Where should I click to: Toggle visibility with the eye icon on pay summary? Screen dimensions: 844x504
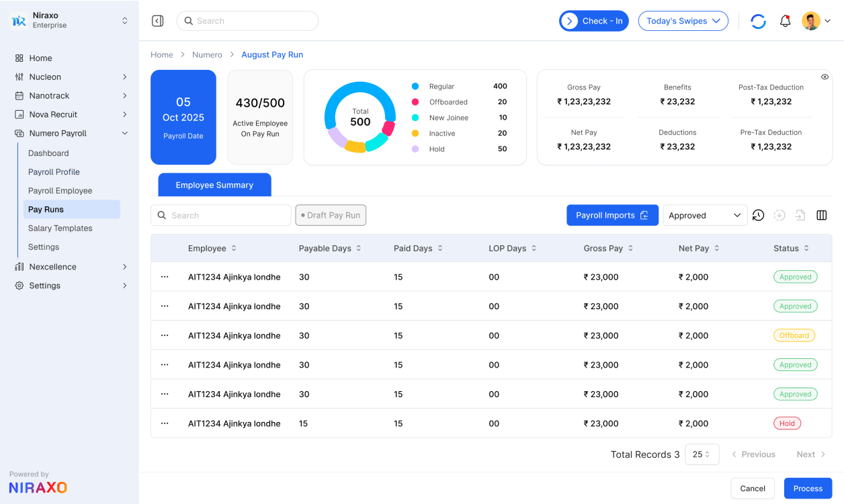(x=825, y=77)
